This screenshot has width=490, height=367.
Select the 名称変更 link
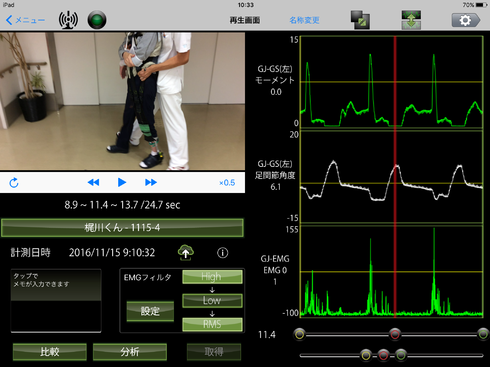(304, 20)
